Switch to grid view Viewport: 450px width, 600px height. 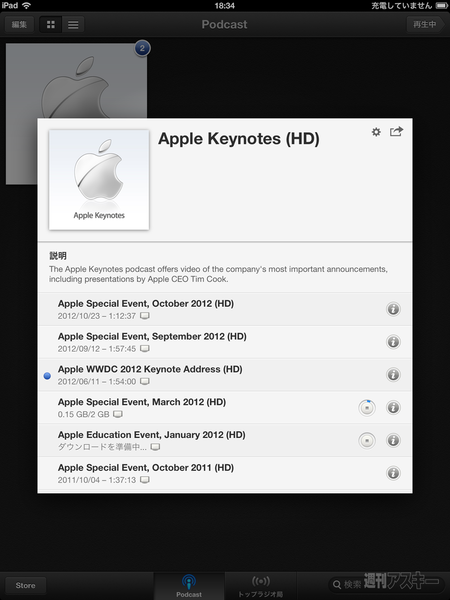51,25
